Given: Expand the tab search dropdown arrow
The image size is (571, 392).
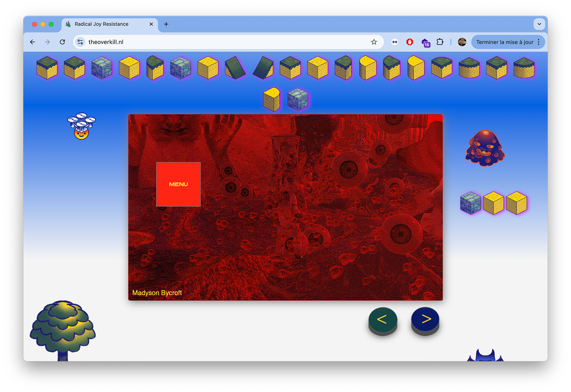Looking at the screenshot, I should (539, 24).
